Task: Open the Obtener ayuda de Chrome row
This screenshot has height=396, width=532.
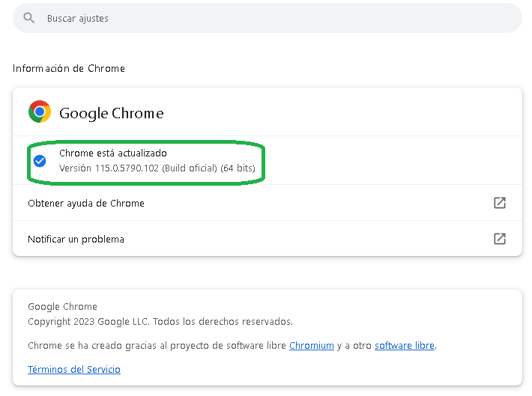Action: coord(267,203)
